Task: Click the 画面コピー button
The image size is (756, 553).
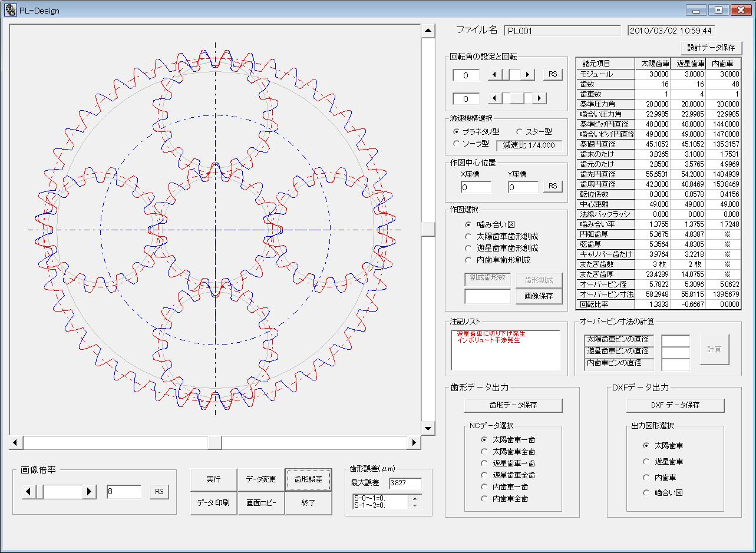Action: point(261,503)
